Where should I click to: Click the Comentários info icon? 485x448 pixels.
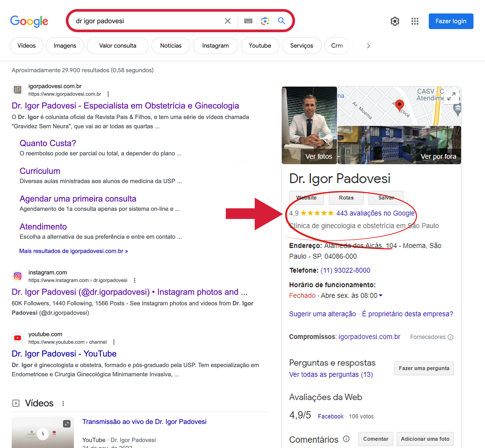click(x=346, y=439)
